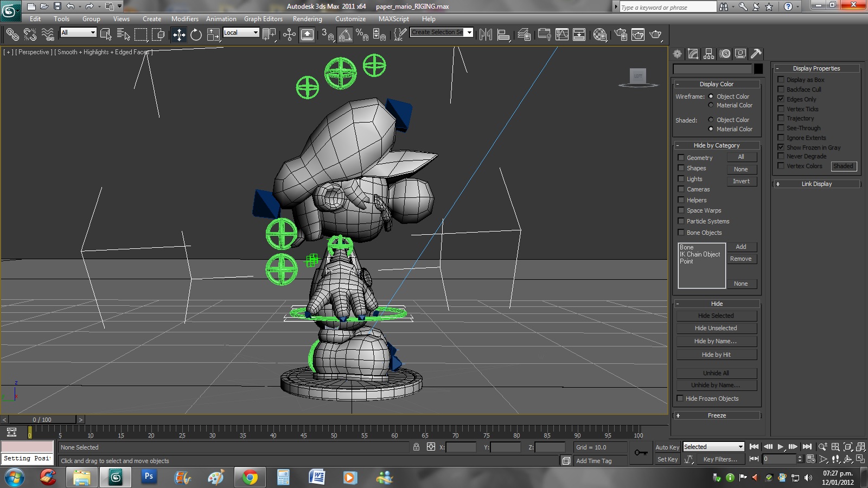
Task: Check the Cameras hide checkbox
Action: [x=681, y=189]
